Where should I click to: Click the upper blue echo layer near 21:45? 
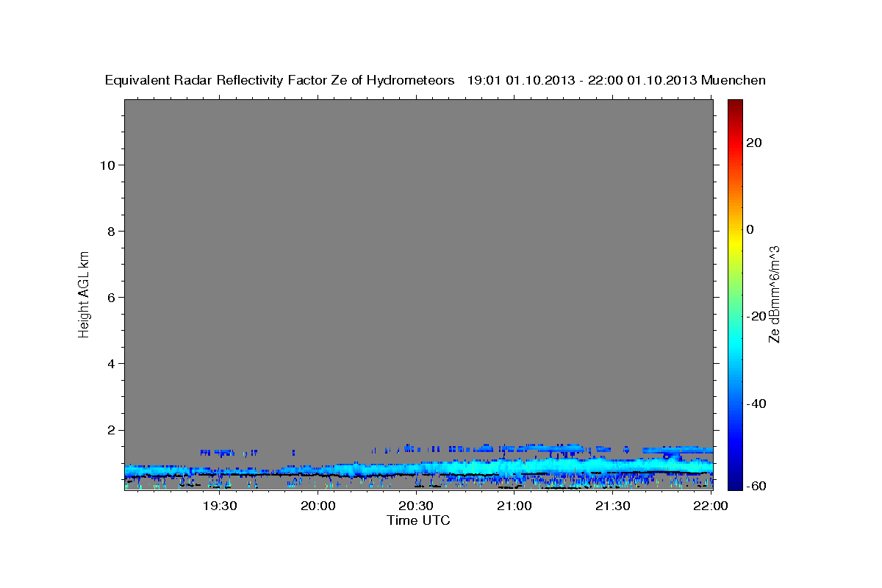click(x=676, y=449)
